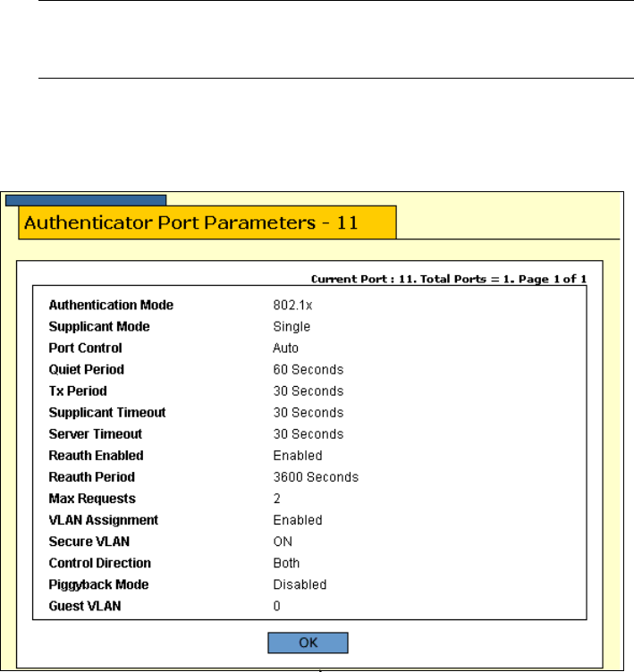Image resolution: width=634 pixels, height=672 pixels.
Task: Select the Port Control label
Action: 85,348
